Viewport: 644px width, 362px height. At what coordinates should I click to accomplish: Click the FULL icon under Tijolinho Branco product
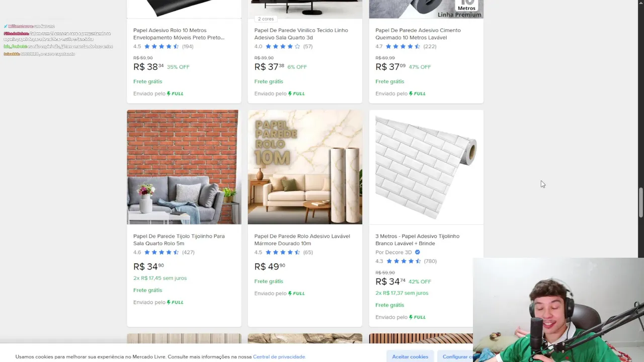417,317
